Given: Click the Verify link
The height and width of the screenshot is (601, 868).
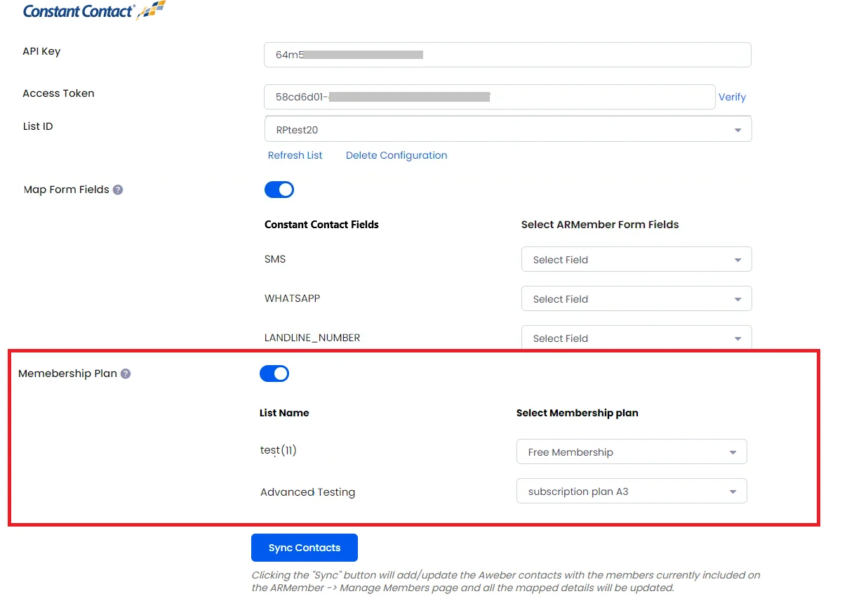Looking at the screenshot, I should (x=732, y=97).
